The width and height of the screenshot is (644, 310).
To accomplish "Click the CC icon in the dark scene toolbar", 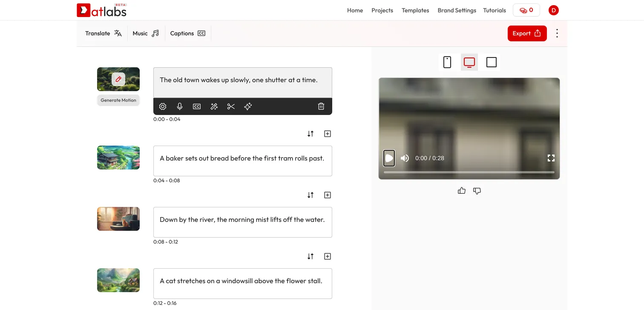I will coord(197,106).
